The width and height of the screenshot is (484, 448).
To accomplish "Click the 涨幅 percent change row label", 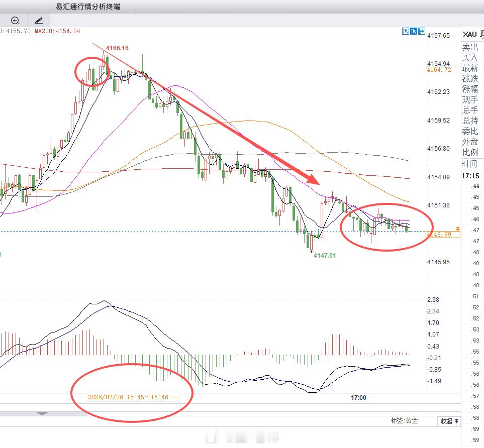I will click(x=470, y=89).
